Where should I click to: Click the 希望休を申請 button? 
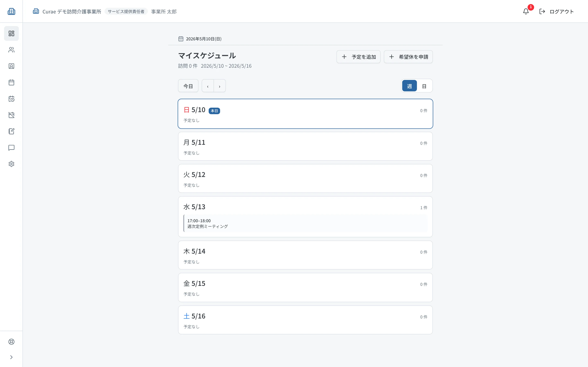[408, 57]
